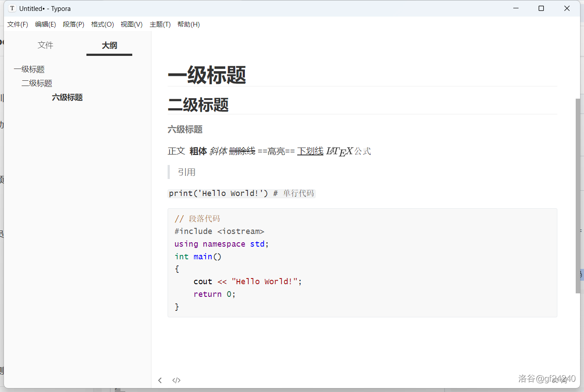The height and width of the screenshot is (392, 584).
Task: Open the 视图(V) menu
Action: click(x=131, y=24)
